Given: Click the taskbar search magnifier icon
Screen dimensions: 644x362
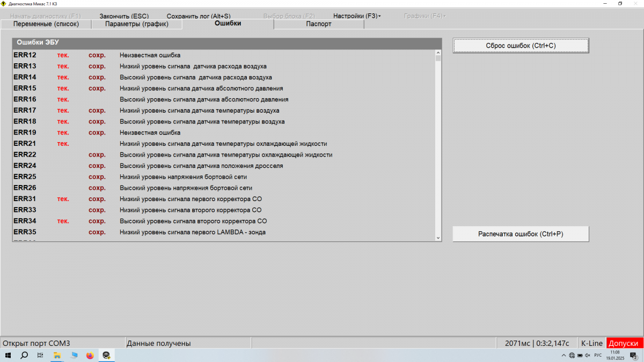Looking at the screenshot, I should pos(24,355).
